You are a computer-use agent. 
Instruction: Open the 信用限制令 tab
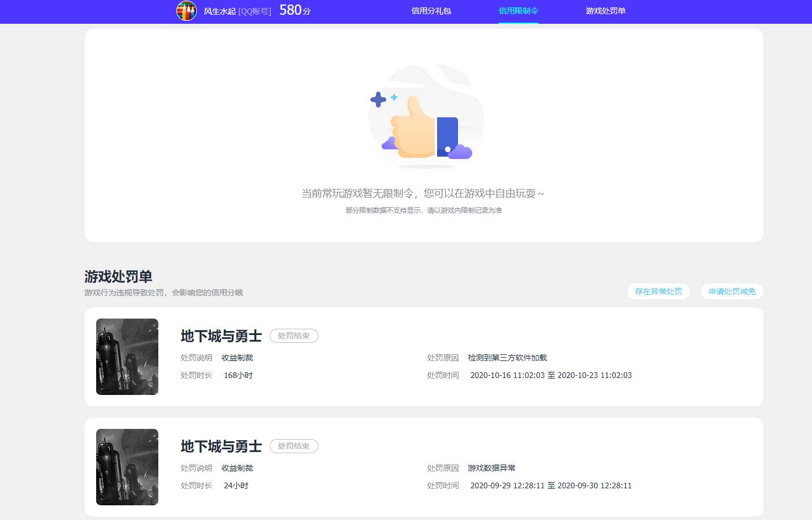tap(518, 11)
